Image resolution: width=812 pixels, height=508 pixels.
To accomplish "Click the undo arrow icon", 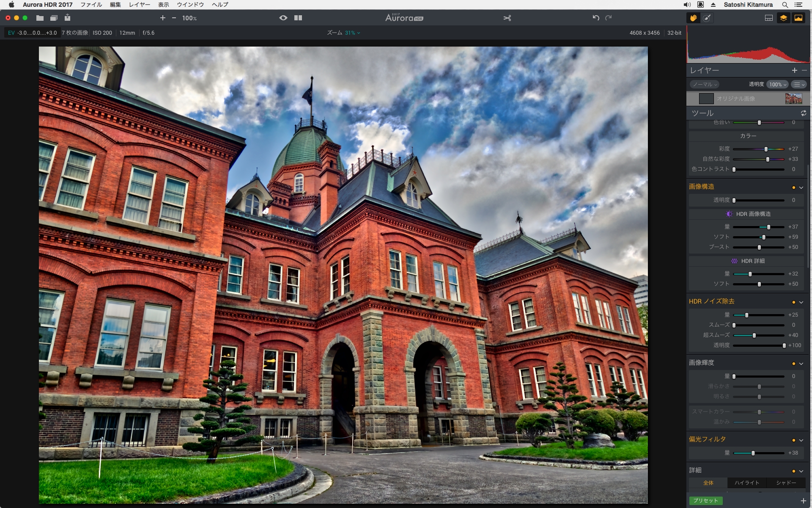I will pos(596,18).
